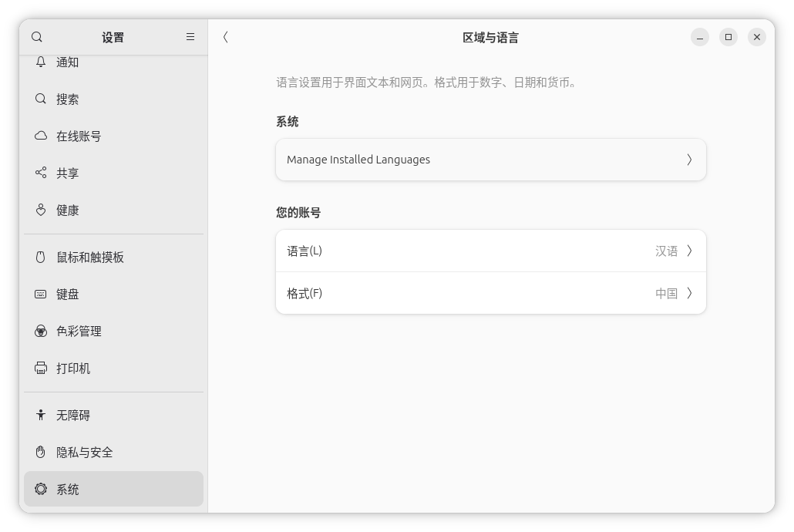Click the keyboard icon for 键盘
The width and height of the screenshot is (794, 532).
(x=41, y=295)
